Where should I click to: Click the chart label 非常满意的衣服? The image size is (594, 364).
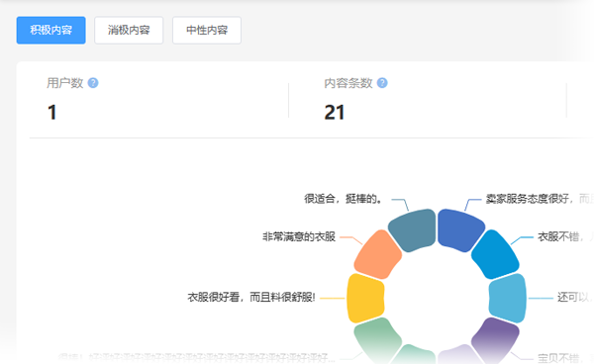(299, 236)
